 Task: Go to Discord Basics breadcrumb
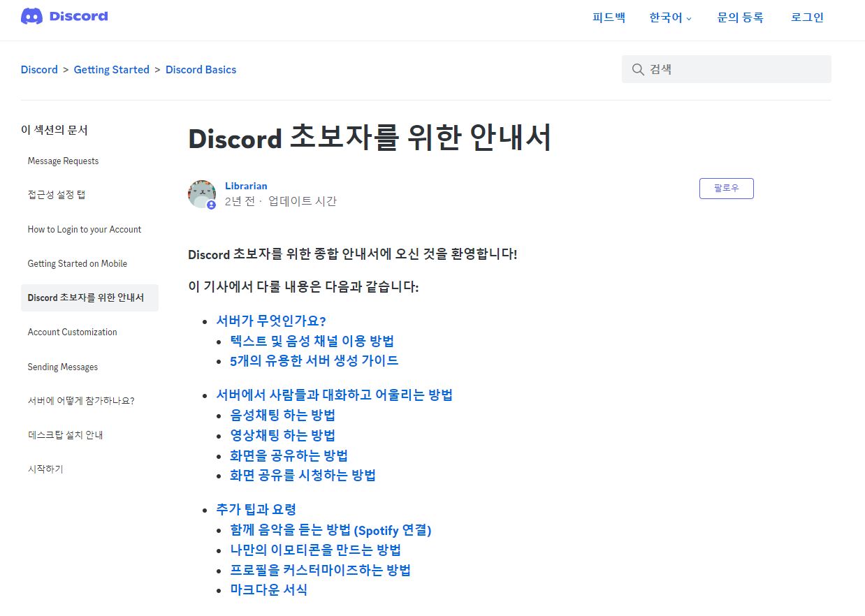[201, 70]
